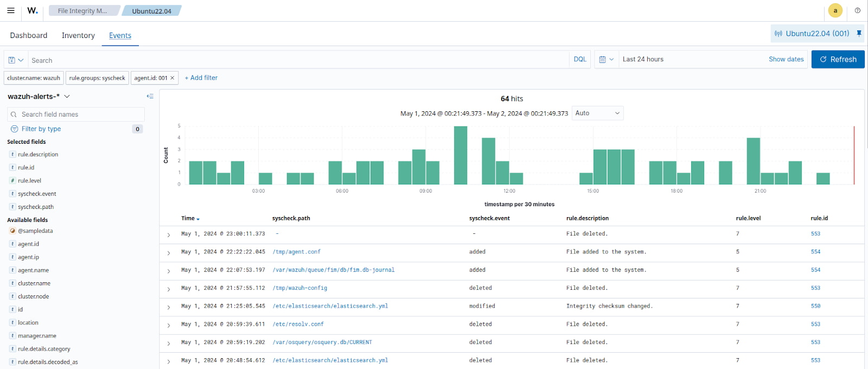
Task: Click the user avatar icon
Action: 835,10
